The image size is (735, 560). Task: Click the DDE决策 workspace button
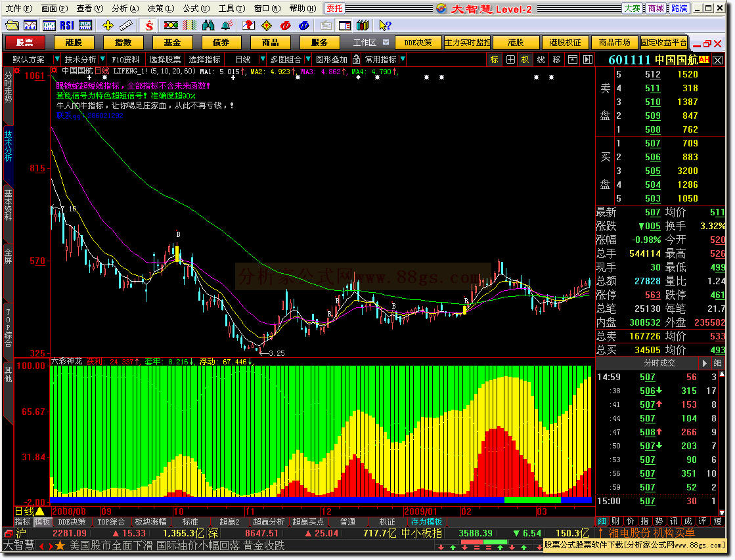point(418,42)
